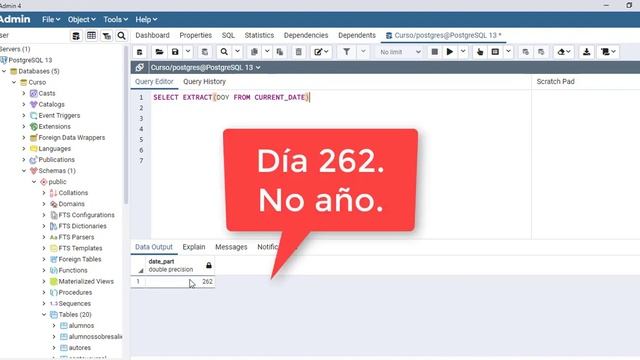Select the alumnos table

pyautogui.click(x=81, y=325)
